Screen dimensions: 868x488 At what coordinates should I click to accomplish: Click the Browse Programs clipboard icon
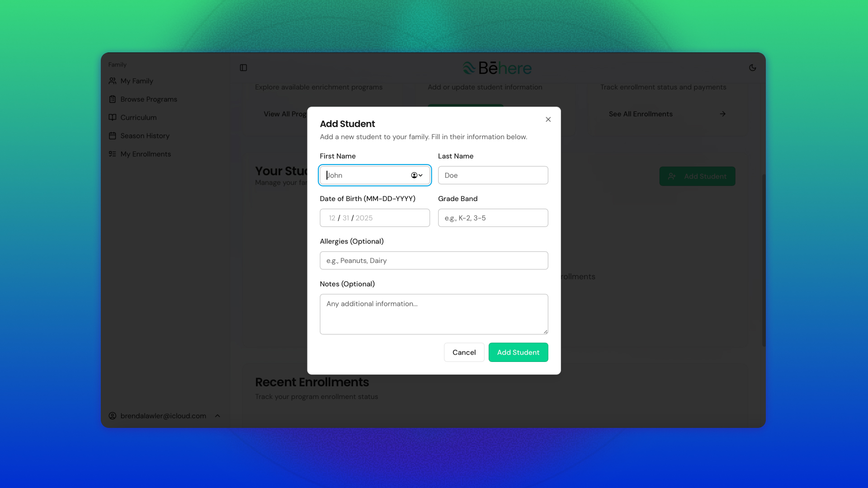pyautogui.click(x=112, y=99)
